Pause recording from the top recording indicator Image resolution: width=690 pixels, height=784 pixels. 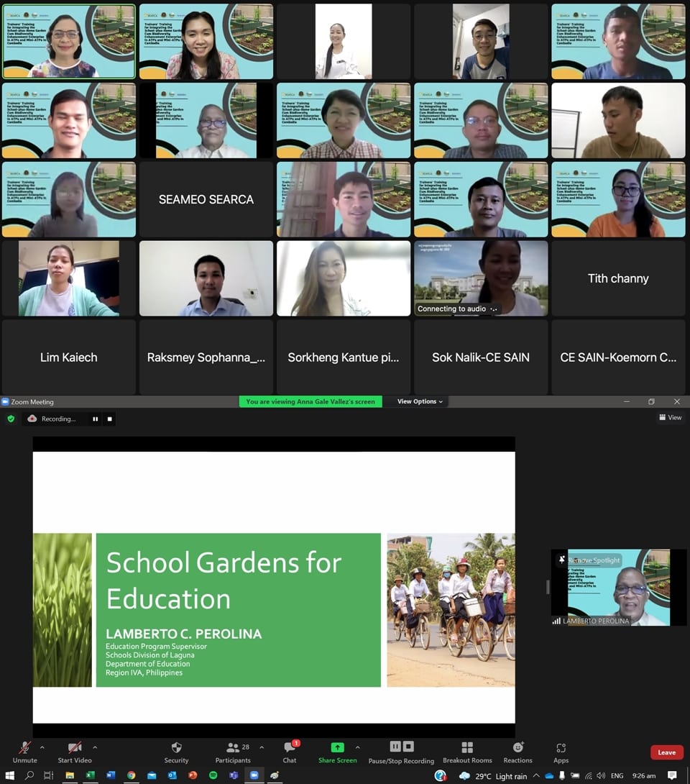95,419
